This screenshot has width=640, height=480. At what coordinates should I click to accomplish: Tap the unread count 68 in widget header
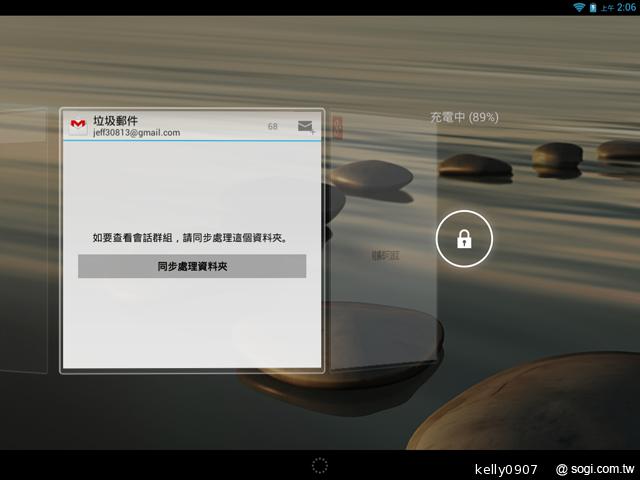pyautogui.click(x=273, y=127)
